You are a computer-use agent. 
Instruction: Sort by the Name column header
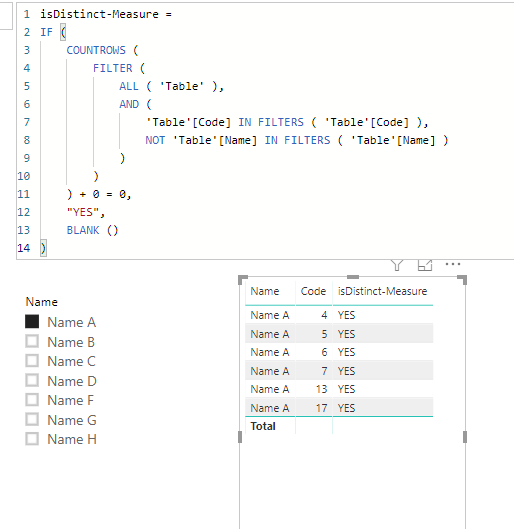click(x=265, y=291)
